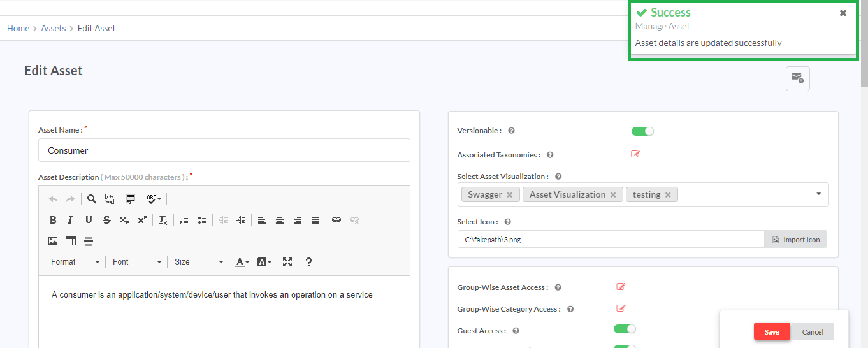Image resolution: width=868 pixels, height=348 pixels.
Task: Edit Group-Wise Category Access
Action: [x=621, y=308]
